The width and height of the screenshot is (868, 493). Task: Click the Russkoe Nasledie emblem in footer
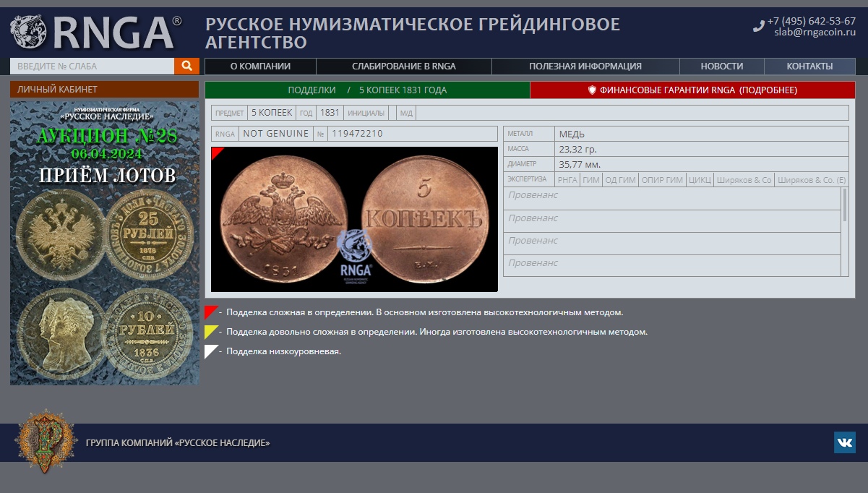coord(46,441)
